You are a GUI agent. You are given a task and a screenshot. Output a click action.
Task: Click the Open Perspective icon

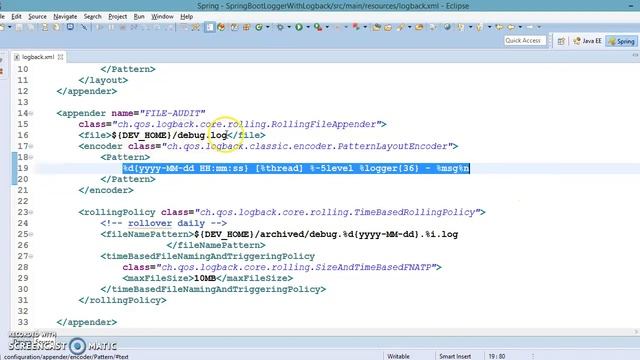(x=561, y=41)
